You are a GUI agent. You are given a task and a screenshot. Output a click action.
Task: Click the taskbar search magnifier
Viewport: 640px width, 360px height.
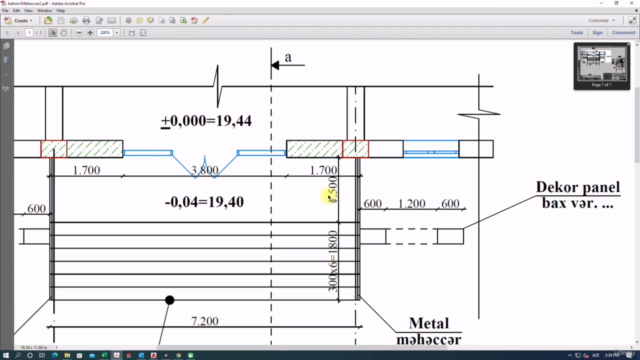[x=18, y=356]
